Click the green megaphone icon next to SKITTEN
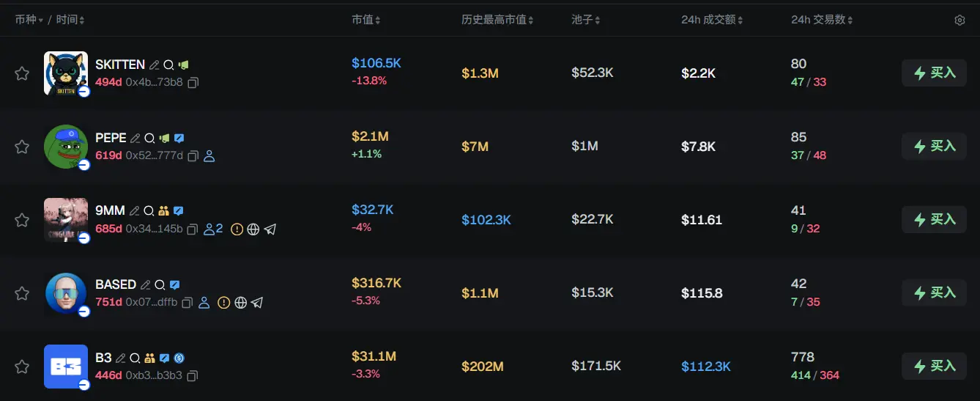Viewport: 980px width, 401px height. (184, 65)
